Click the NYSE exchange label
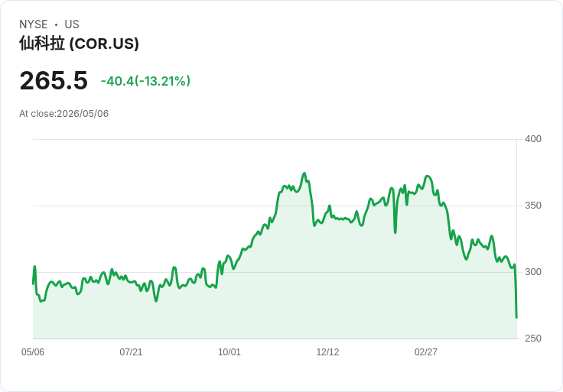The image size is (563, 392). pos(34,24)
